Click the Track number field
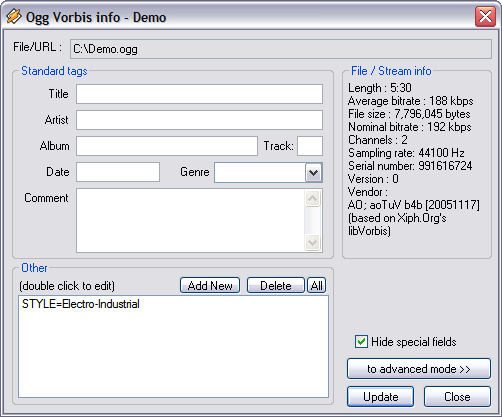Screen dimensions: 502x417 (x=310, y=146)
